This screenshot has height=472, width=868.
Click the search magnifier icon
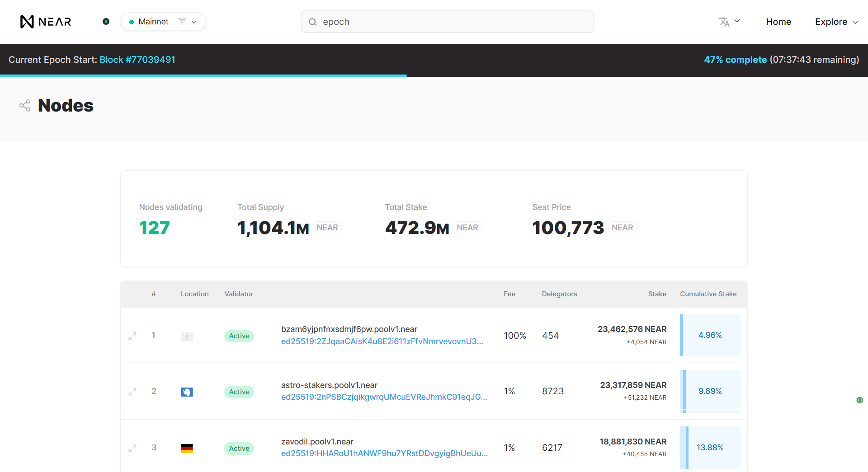pyautogui.click(x=312, y=22)
